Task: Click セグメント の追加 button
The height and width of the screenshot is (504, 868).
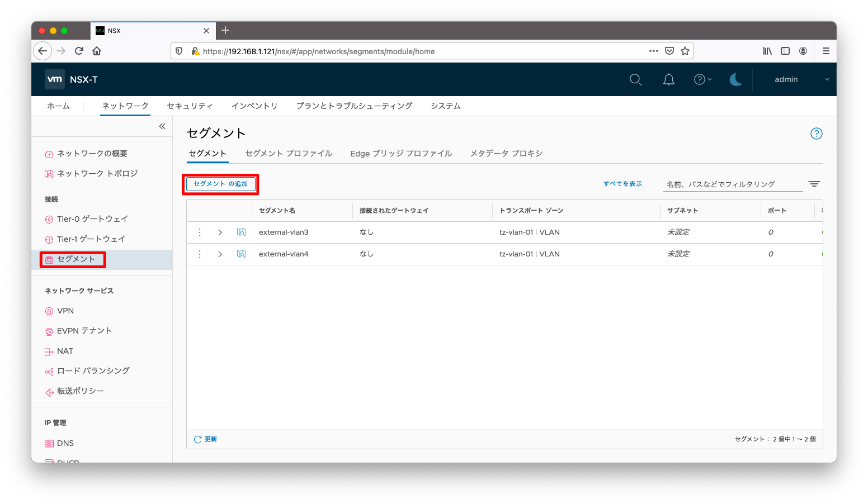Action: click(221, 184)
